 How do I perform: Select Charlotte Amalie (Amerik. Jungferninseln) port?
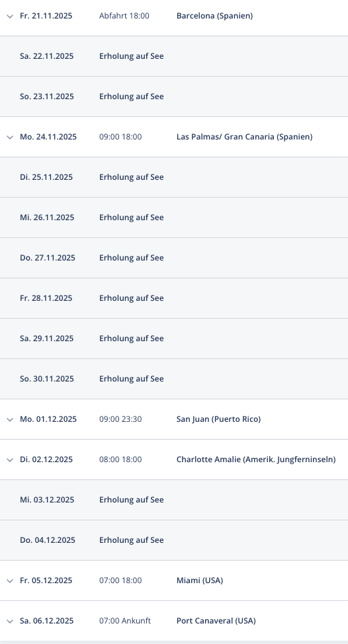point(256,460)
